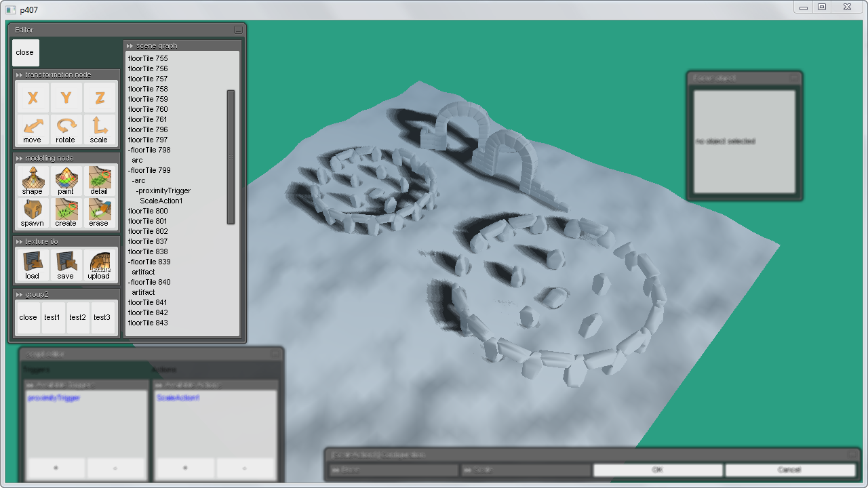Click the test2 button in group2

(77, 317)
